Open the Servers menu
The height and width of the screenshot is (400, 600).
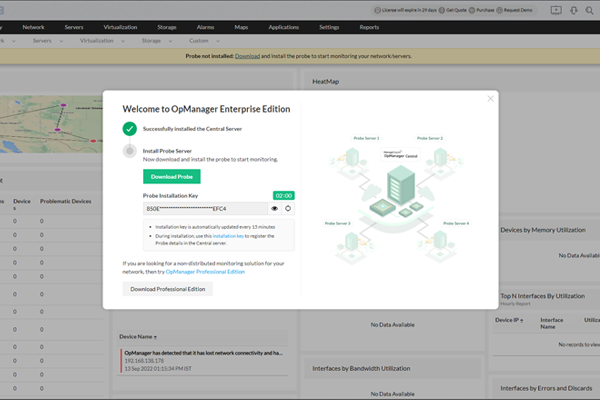click(x=74, y=27)
